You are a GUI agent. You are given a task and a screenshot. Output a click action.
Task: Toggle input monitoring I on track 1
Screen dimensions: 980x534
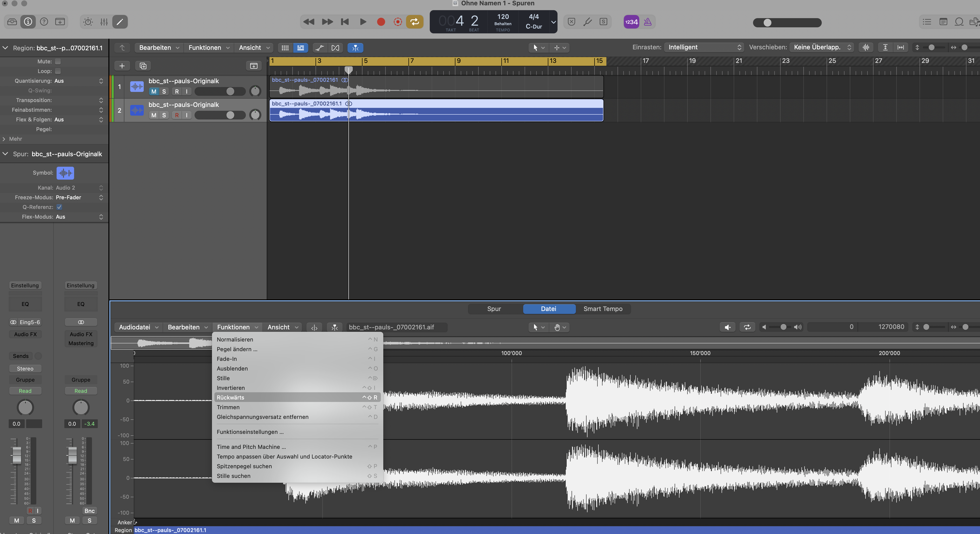click(x=186, y=91)
